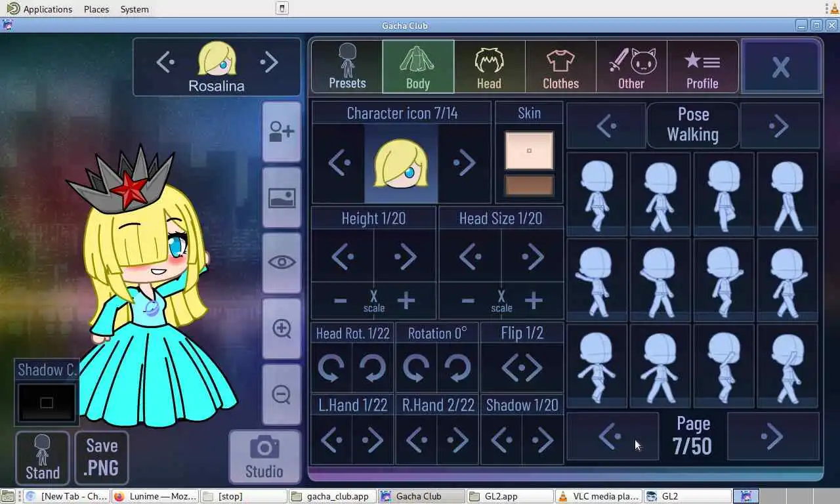This screenshot has width=840, height=504.
Task: Open the Shadow C. color swatch
Action: pos(47,402)
